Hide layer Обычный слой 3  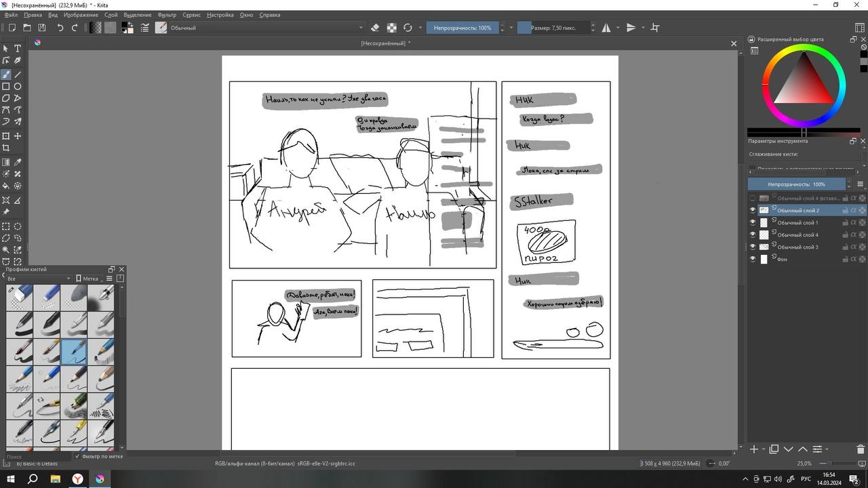pyautogui.click(x=753, y=247)
